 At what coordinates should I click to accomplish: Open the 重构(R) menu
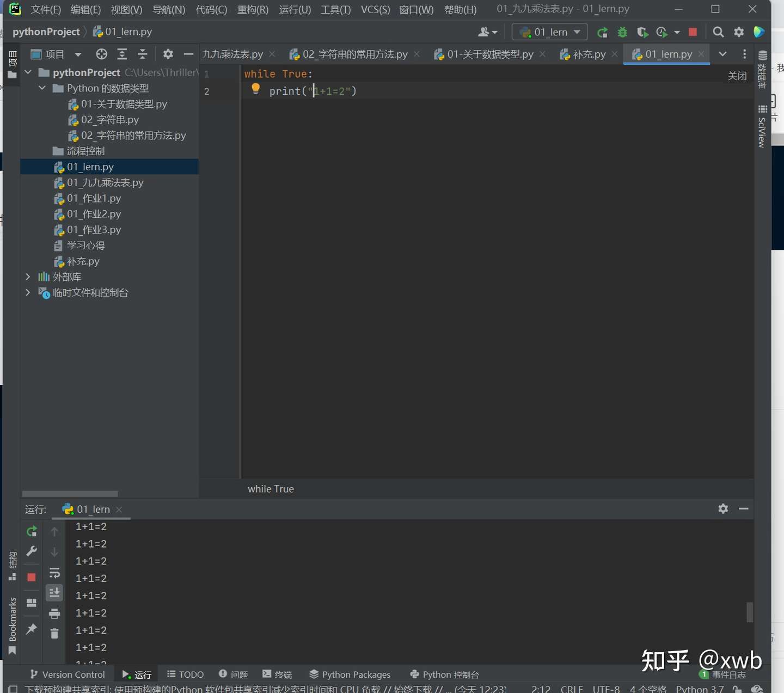point(253,9)
